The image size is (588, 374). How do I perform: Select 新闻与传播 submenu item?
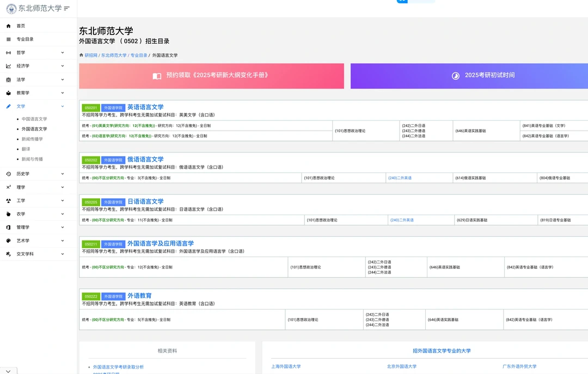[x=32, y=160]
